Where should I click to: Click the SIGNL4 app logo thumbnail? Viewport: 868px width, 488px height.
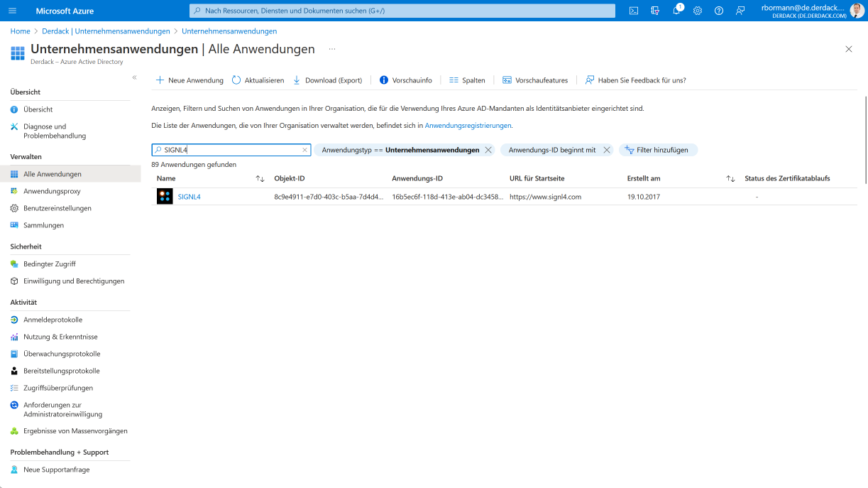click(165, 197)
